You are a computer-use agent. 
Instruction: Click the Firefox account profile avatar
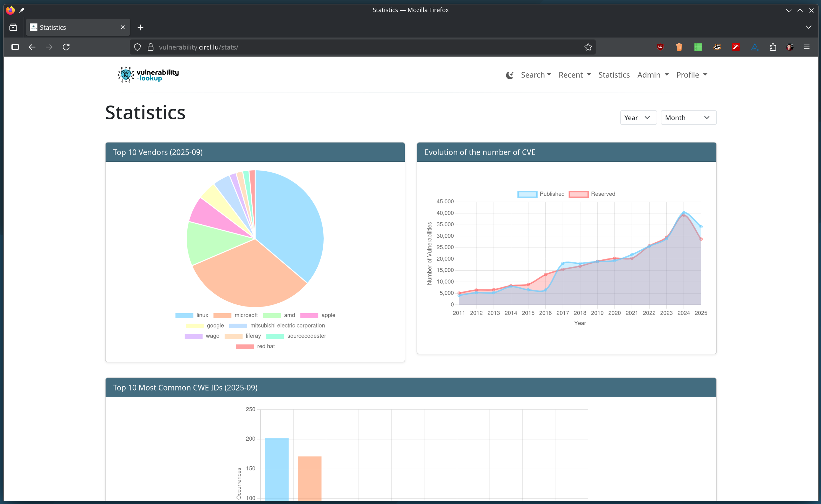pos(790,47)
